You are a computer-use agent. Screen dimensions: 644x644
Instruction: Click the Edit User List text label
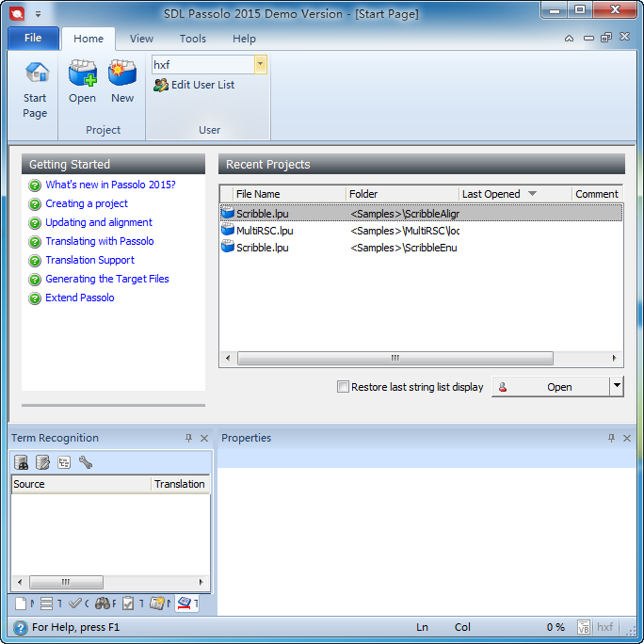[x=202, y=85]
